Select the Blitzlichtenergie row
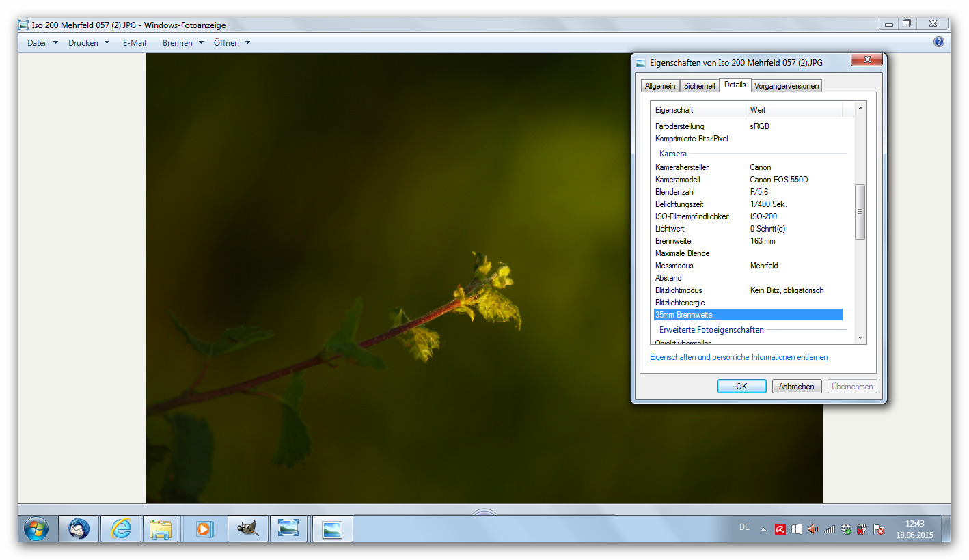 (x=748, y=303)
